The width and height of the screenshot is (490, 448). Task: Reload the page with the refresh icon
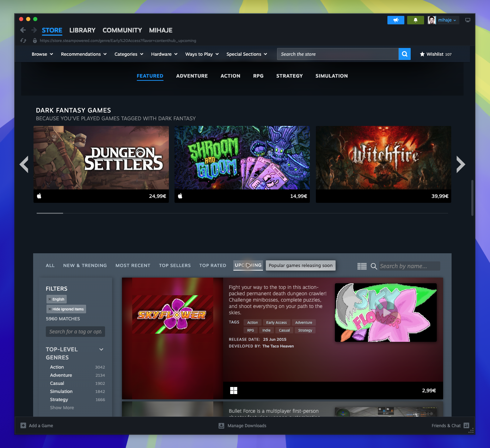coord(23,41)
